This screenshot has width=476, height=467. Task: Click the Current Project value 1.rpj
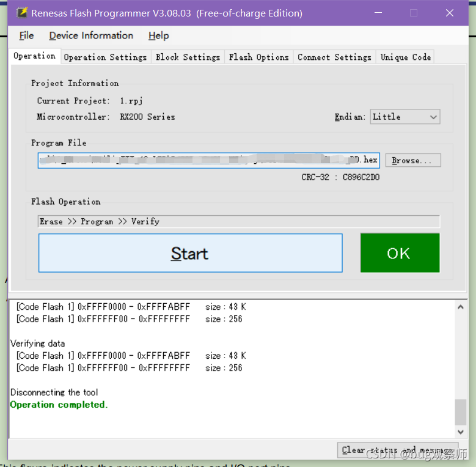[x=131, y=101]
